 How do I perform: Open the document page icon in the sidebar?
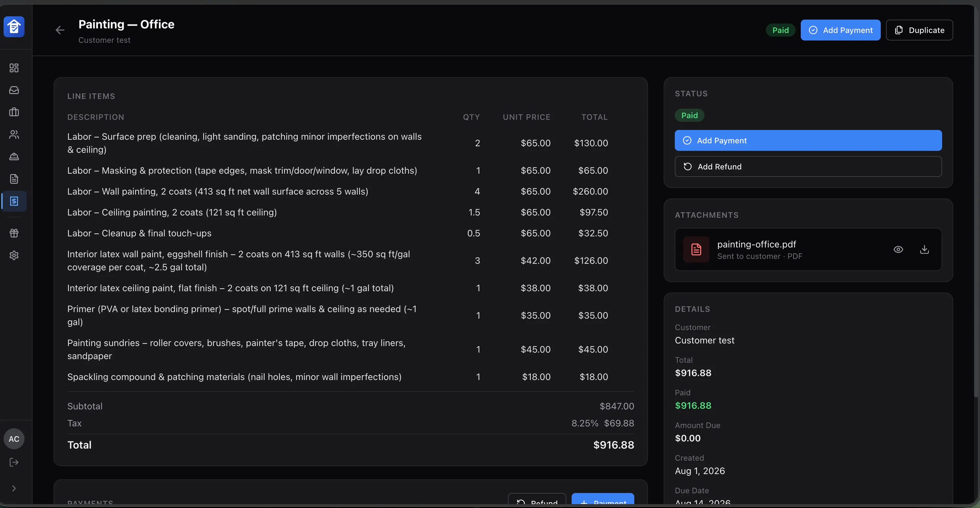pos(14,179)
